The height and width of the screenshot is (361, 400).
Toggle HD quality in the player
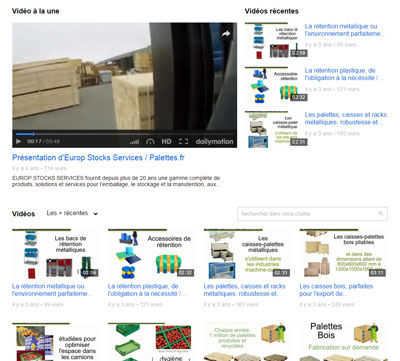coord(166,142)
